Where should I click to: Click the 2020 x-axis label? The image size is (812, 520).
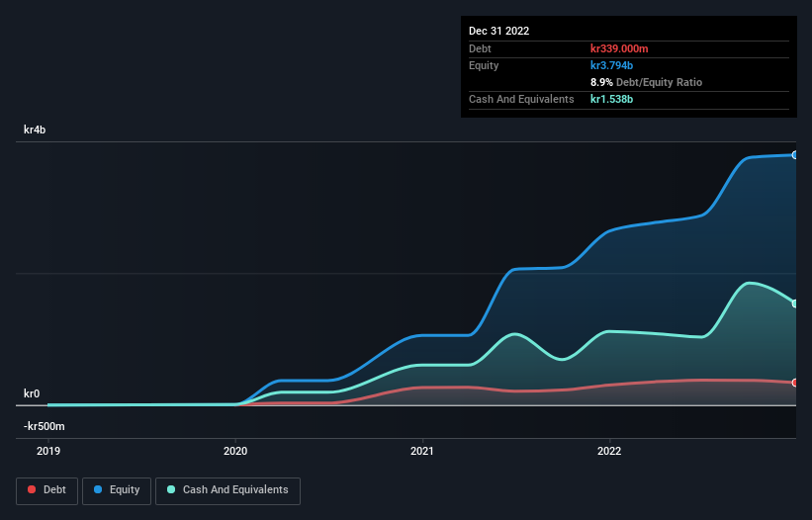pyautogui.click(x=235, y=451)
